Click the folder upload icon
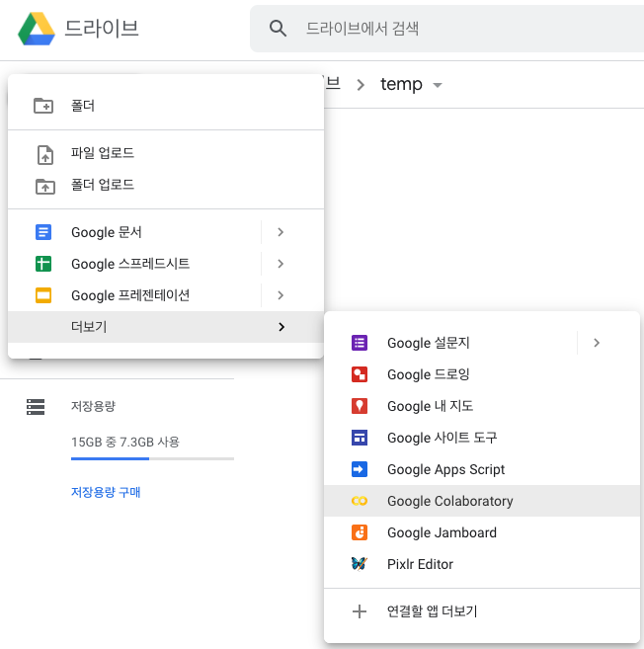644x649 pixels. coord(45,187)
